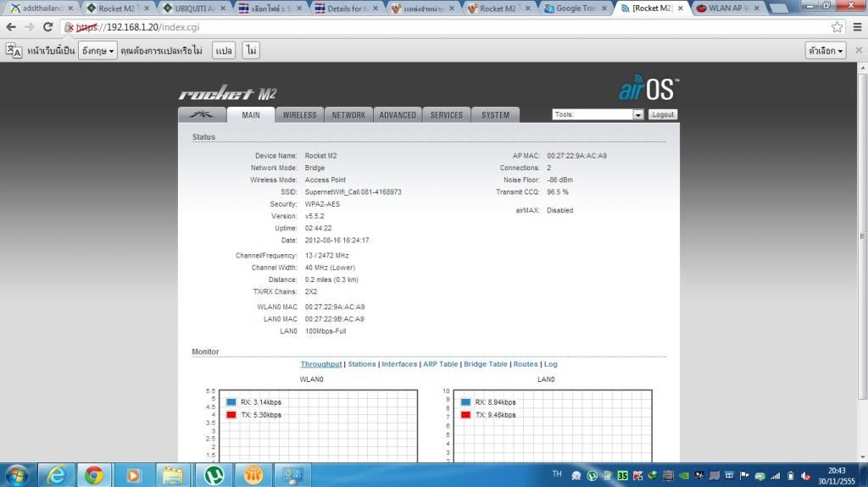Image resolution: width=868 pixels, height=487 pixels.
Task: Click the translate icon in the translation bar
Action: [x=14, y=50]
